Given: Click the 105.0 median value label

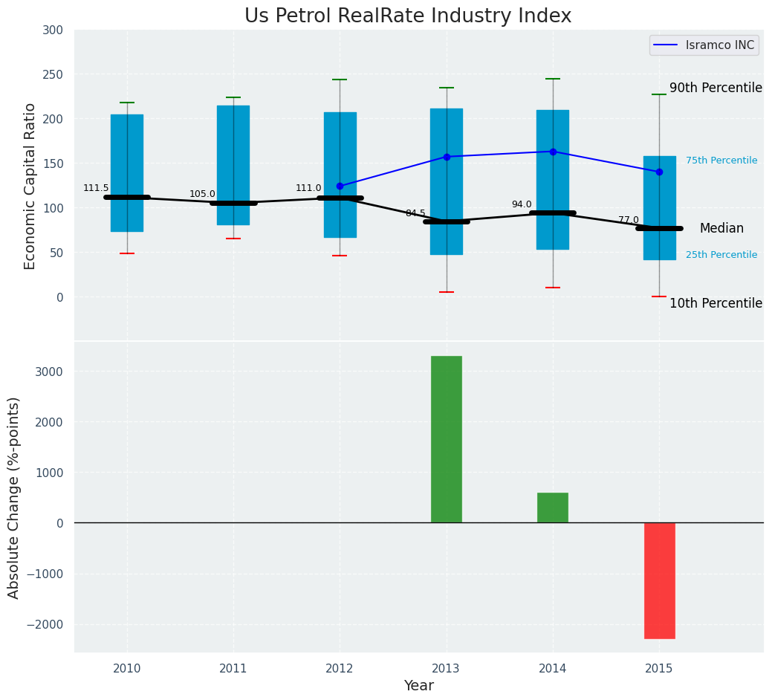Looking at the screenshot, I should click(x=202, y=194).
